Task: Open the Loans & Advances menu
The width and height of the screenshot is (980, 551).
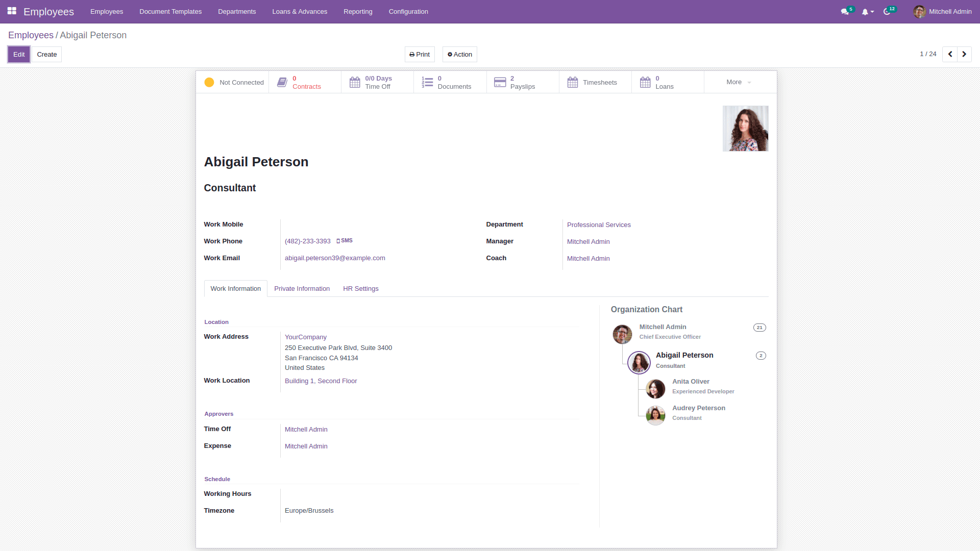Action: pos(300,11)
